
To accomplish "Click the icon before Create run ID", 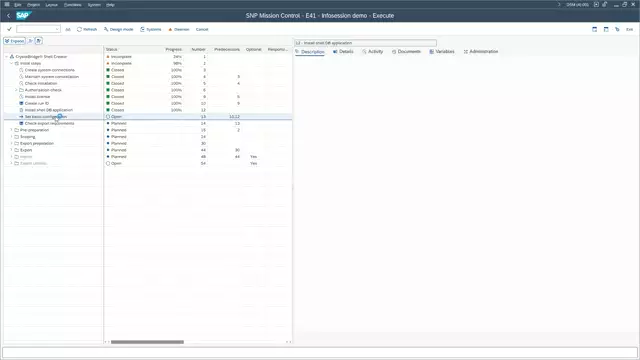I will click(21, 103).
